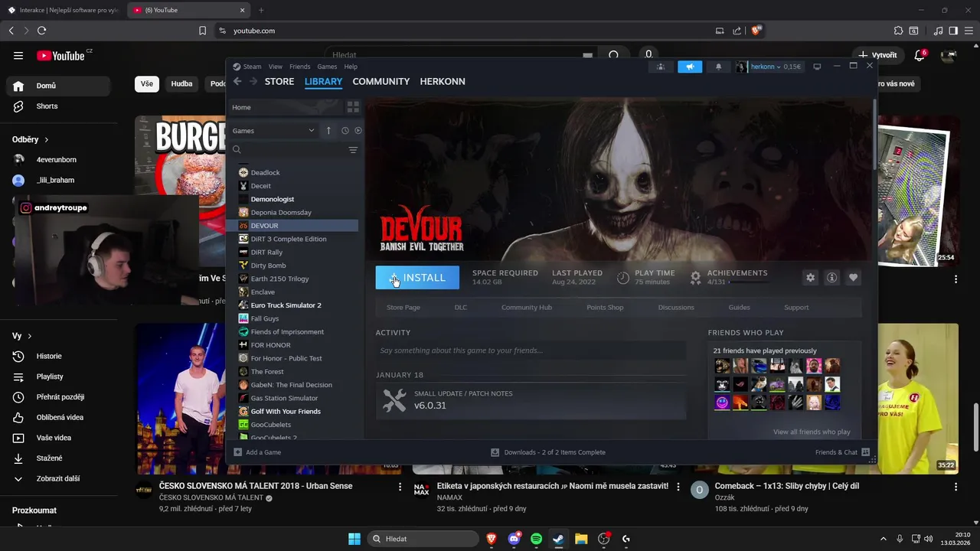Open DEVOUR Guides link
The image size is (980, 551).
coord(739,308)
